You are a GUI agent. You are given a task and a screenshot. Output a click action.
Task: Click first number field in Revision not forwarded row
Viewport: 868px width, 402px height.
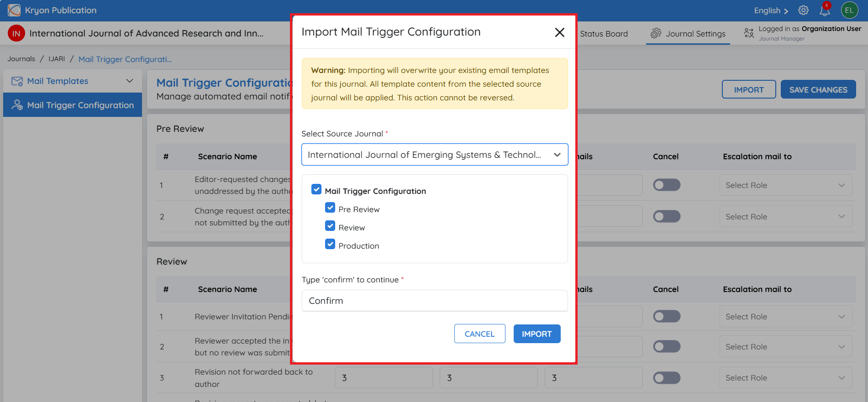click(x=384, y=378)
